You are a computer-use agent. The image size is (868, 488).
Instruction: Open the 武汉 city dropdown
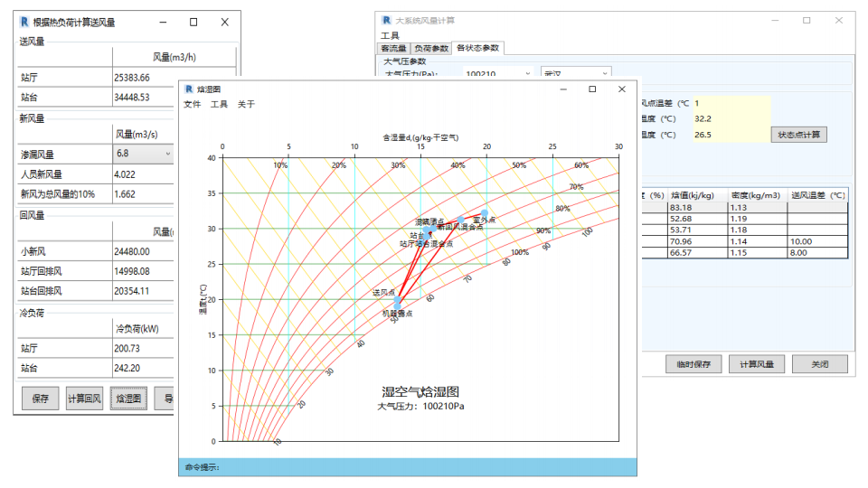coord(605,73)
